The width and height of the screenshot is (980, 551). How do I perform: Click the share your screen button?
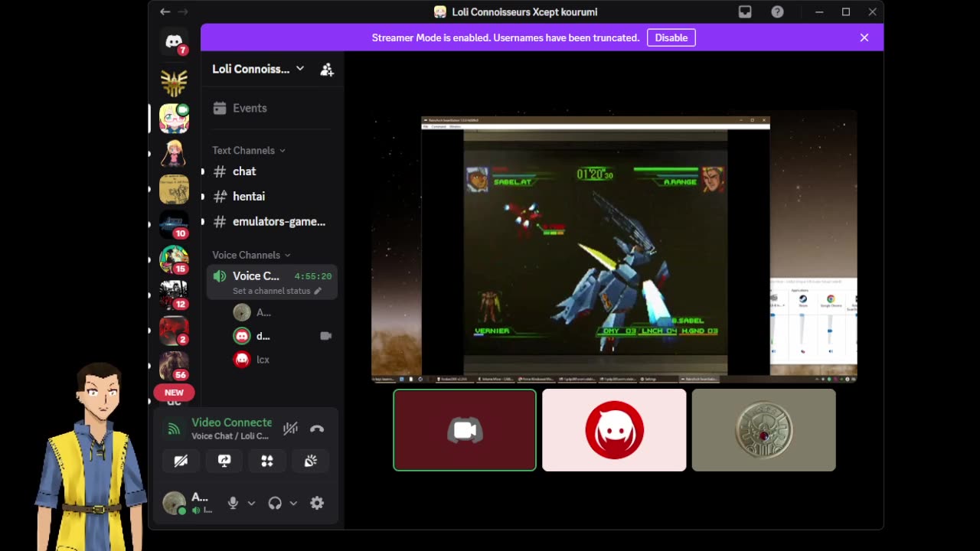click(x=224, y=461)
